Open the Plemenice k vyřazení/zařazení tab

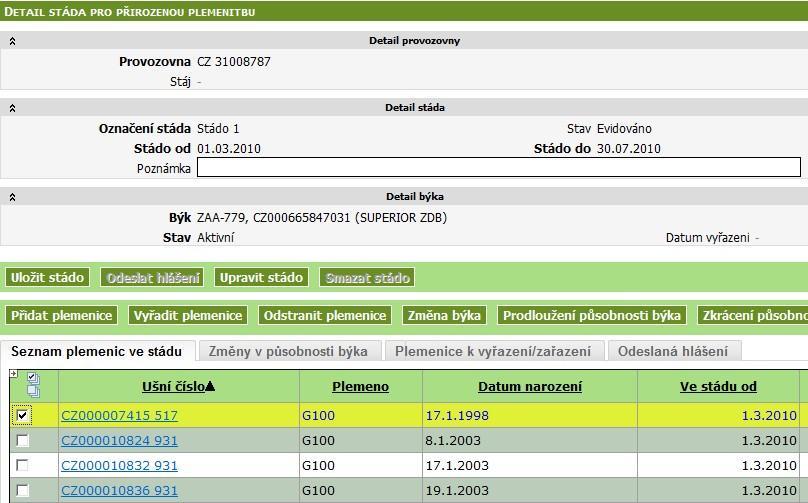[x=493, y=351]
